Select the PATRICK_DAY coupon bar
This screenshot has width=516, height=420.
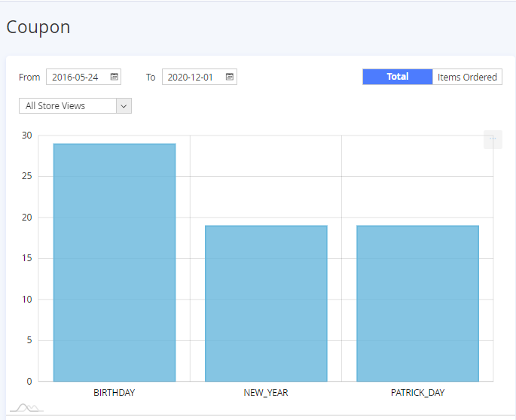click(417, 303)
